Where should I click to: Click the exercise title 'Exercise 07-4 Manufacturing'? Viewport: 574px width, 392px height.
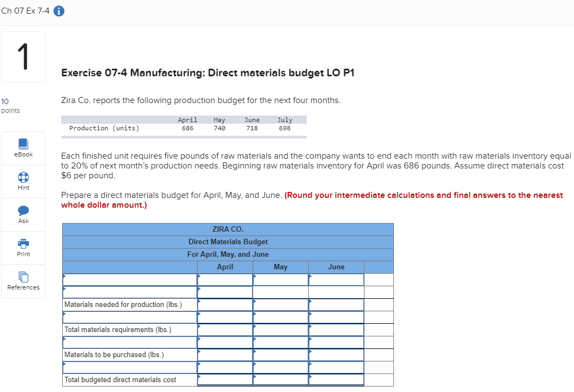coord(132,73)
